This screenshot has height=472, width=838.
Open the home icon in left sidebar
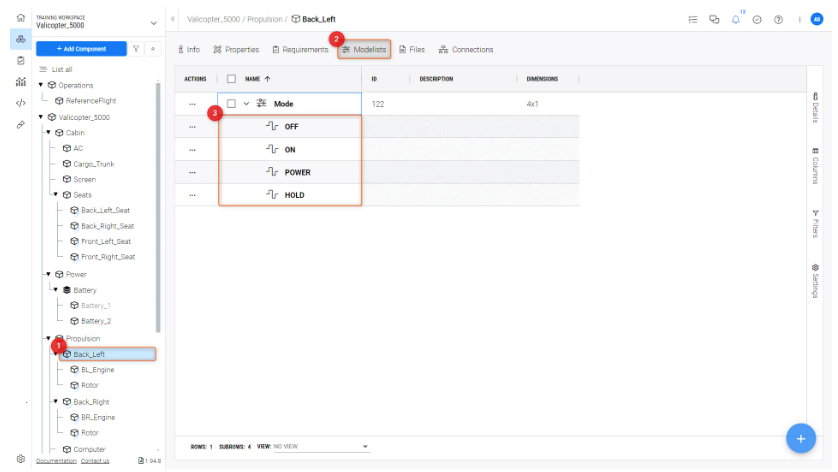(x=20, y=18)
